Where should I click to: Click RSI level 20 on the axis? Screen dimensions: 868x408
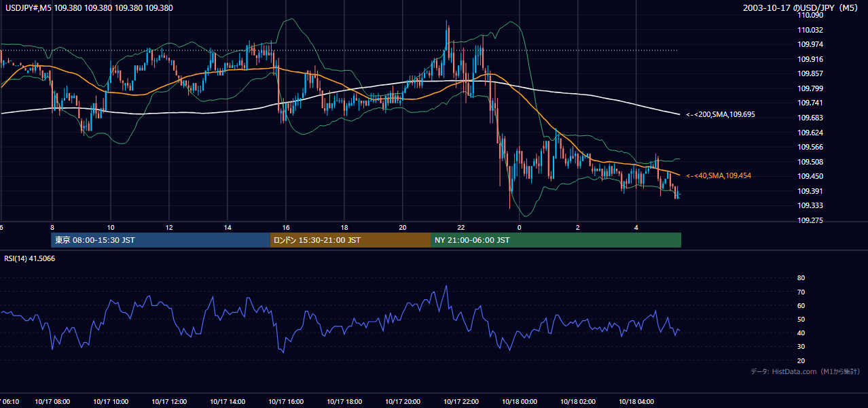pyautogui.click(x=801, y=360)
